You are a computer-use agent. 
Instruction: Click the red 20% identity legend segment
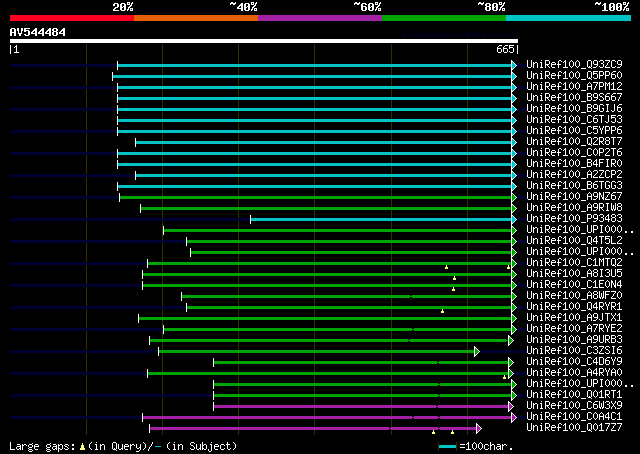click(x=72, y=18)
